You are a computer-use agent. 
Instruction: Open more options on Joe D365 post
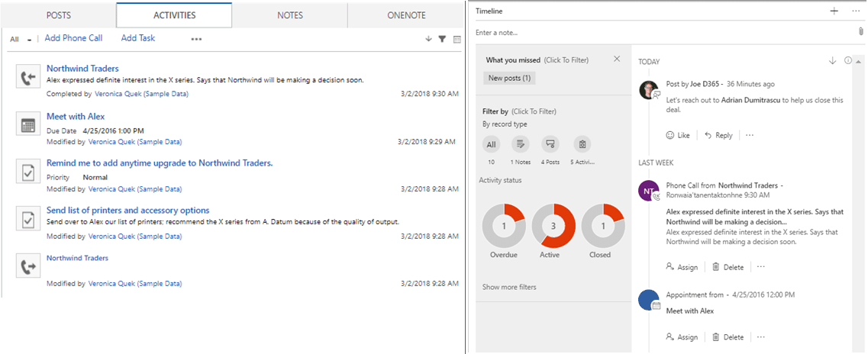coord(750,135)
